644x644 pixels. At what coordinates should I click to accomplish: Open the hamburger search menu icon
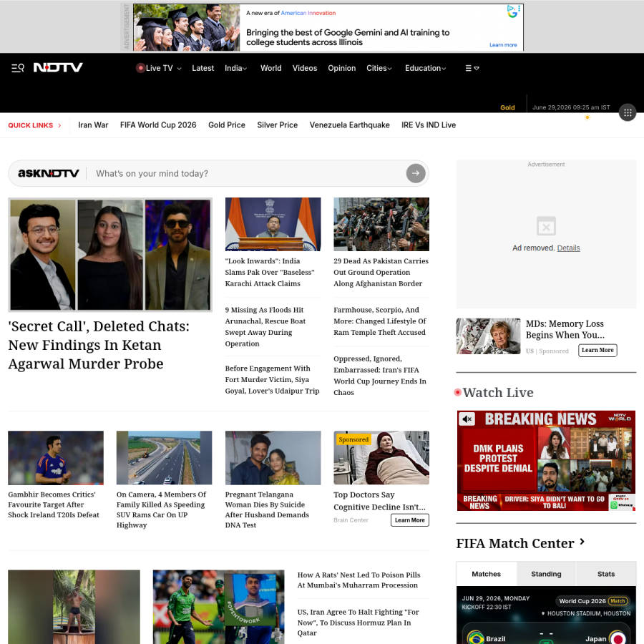(18, 68)
